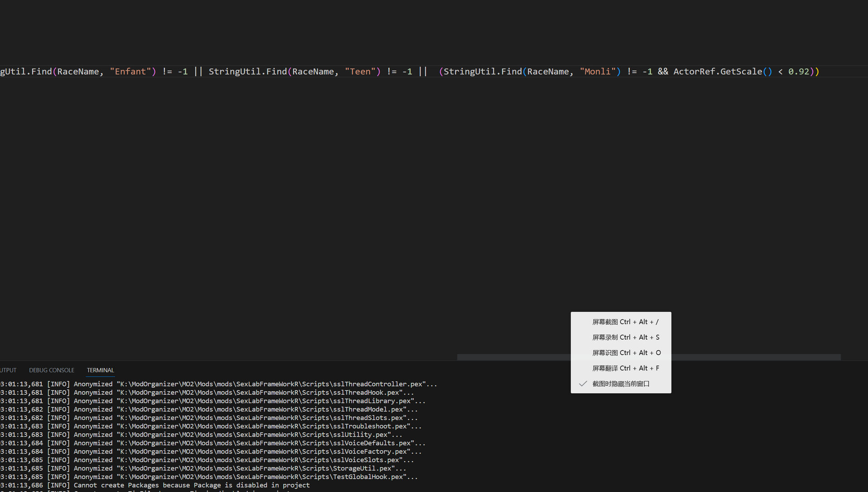The image size is (868, 492).
Task: Click the "Teen" string literal in code
Action: pos(360,71)
